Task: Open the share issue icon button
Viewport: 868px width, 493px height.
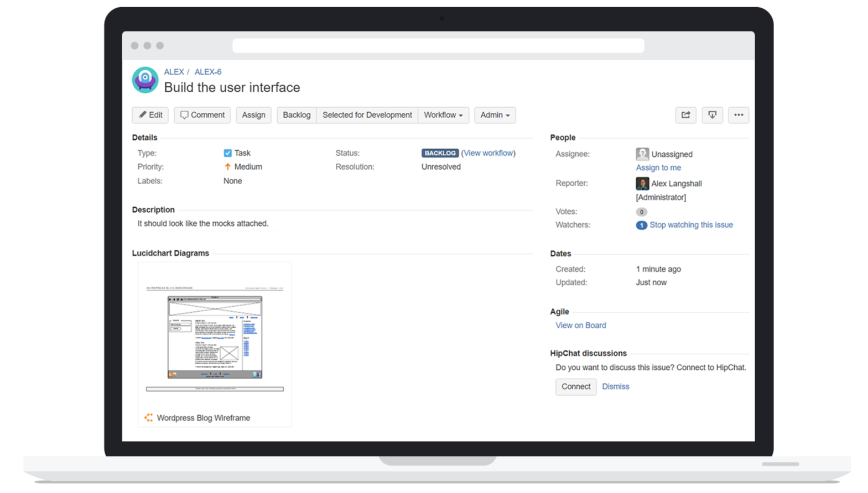Action: pos(685,115)
